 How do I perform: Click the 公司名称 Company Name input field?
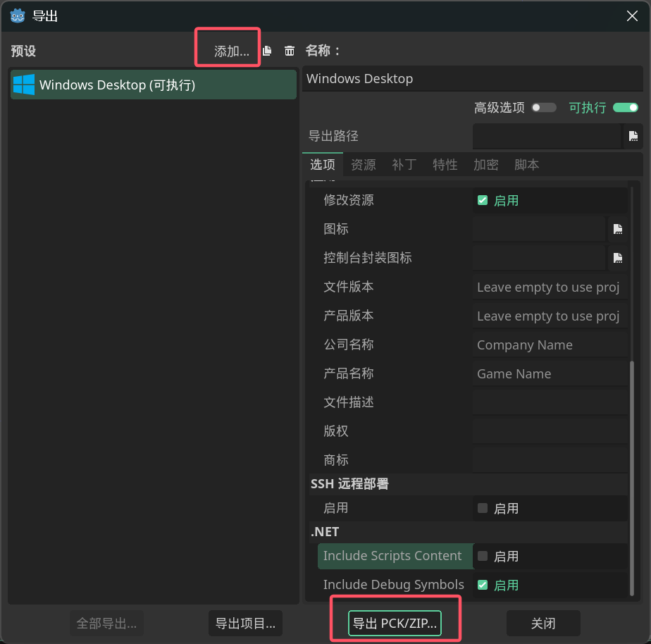click(x=550, y=345)
